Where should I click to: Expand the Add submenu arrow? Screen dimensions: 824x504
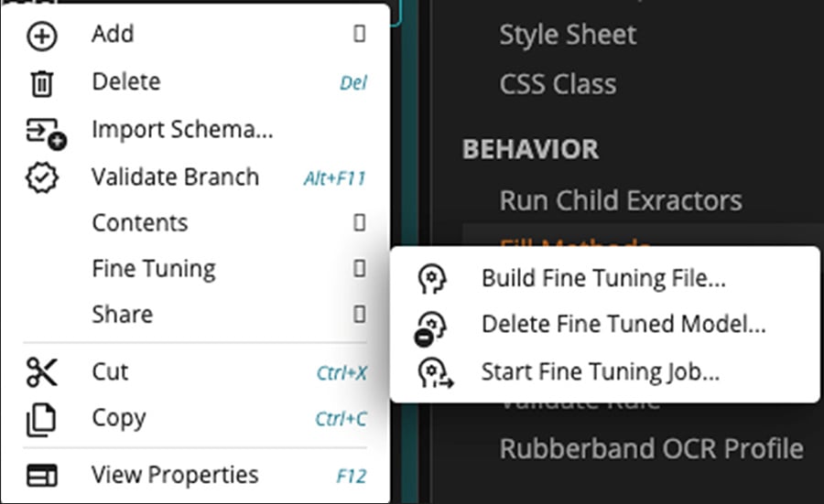pos(359,35)
